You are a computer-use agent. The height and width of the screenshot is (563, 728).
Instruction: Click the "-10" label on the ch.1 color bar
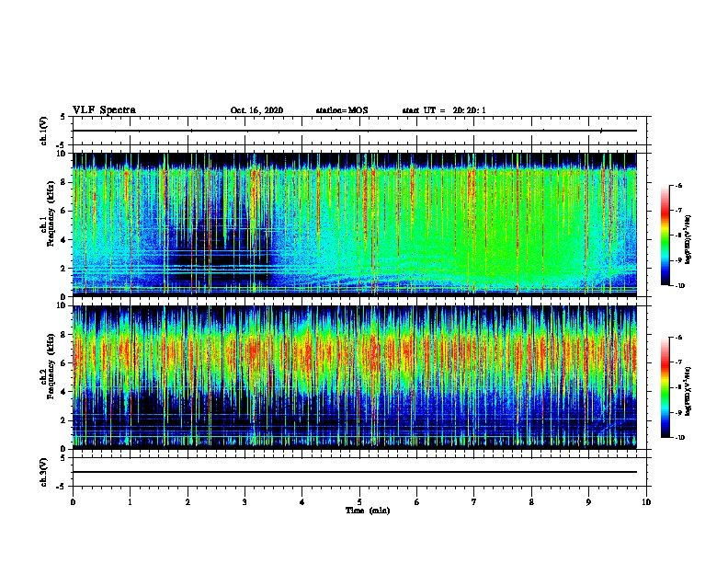(x=679, y=286)
